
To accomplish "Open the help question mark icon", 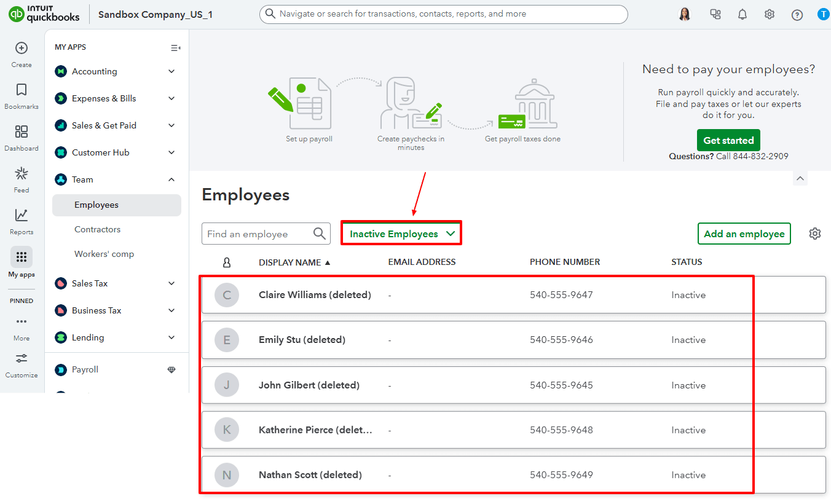I will (797, 15).
